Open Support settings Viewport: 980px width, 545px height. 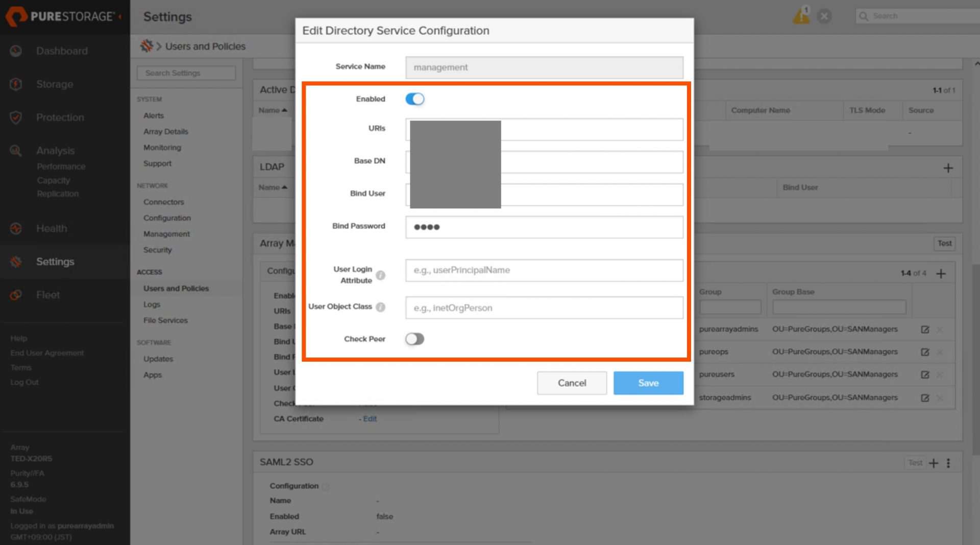[x=157, y=163]
